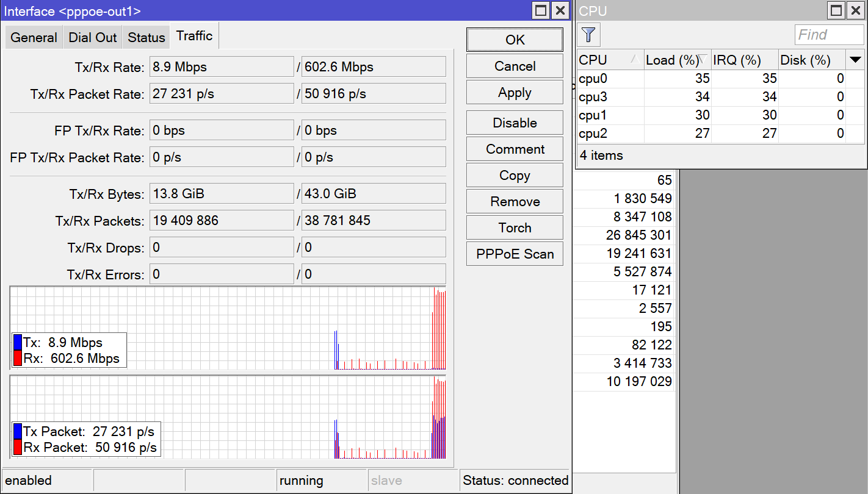Viewport: 868px width, 494px height.
Task: Sort by the Disk (%) column header
Action: click(x=812, y=60)
